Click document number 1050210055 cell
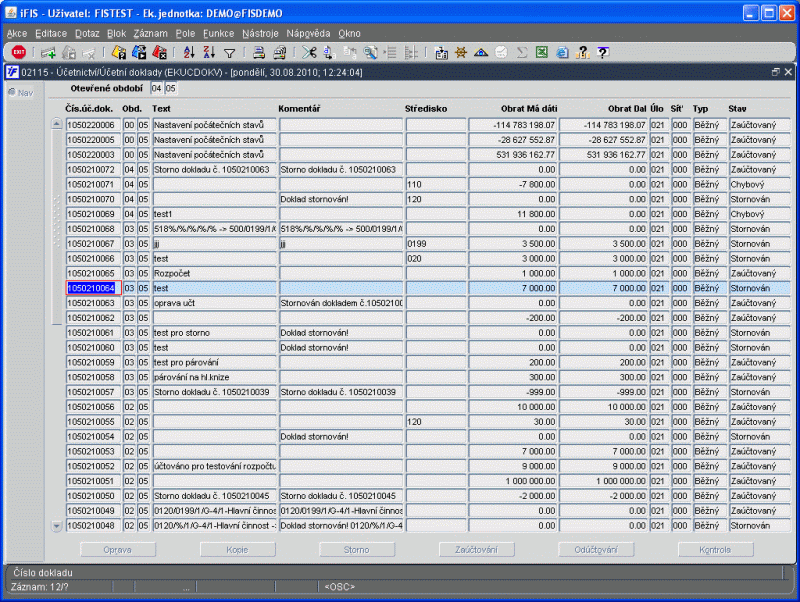 tap(93, 422)
